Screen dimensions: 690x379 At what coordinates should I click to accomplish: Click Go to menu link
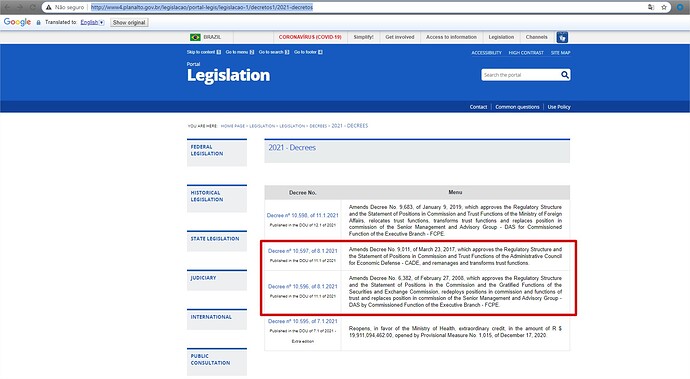click(x=240, y=52)
